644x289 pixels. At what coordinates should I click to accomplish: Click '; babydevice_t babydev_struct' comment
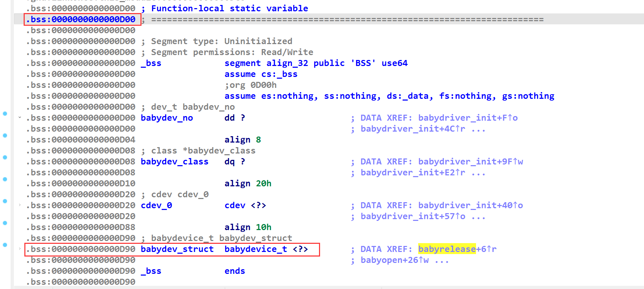click(217, 238)
